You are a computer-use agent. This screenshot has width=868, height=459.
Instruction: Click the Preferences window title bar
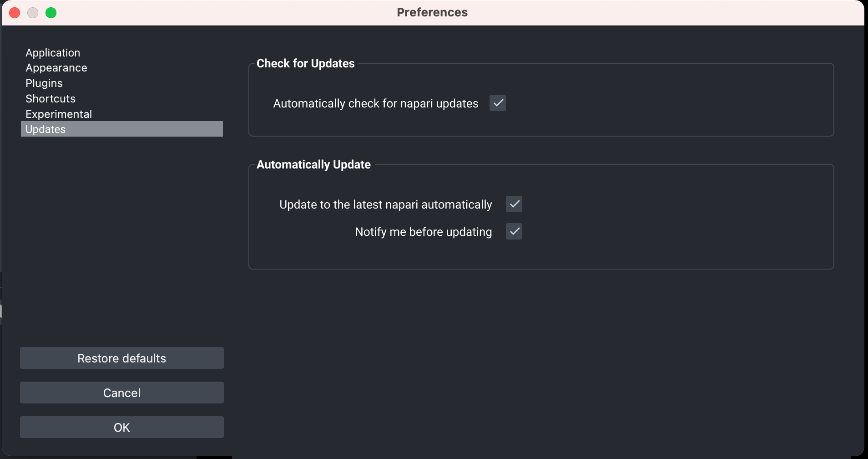432,12
